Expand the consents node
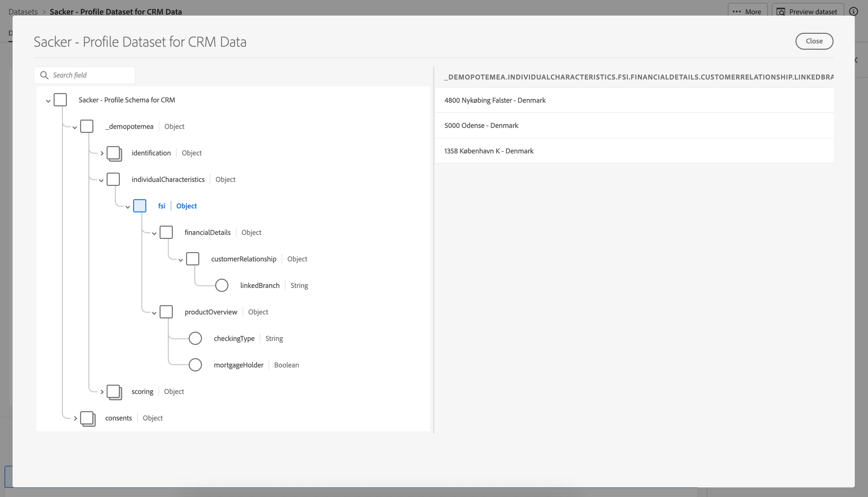 [x=75, y=418]
